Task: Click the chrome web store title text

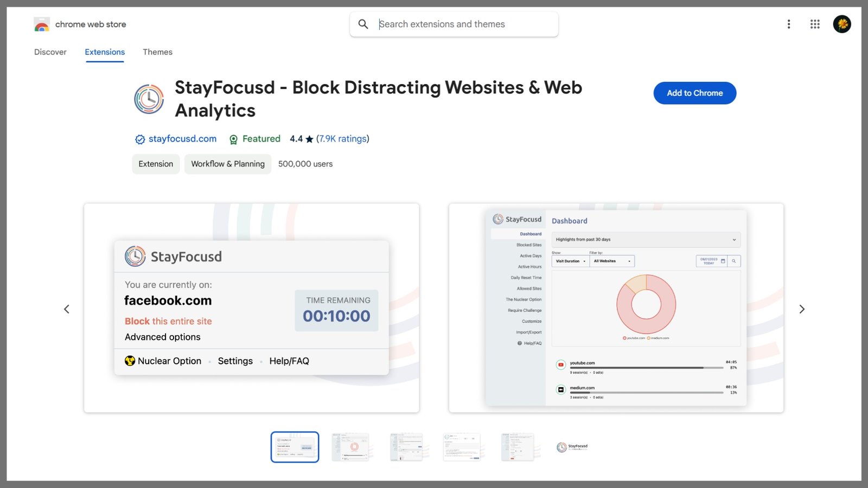Action: pyautogui.click(x=91, y=24)
